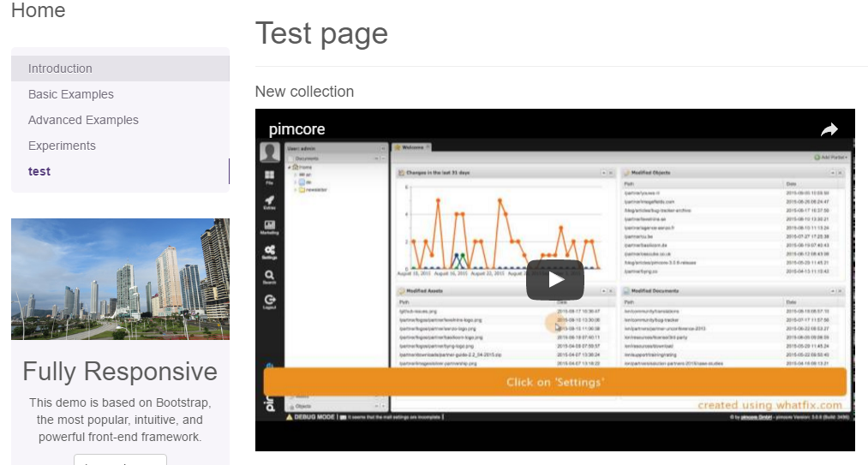This screenshot has width=868, height=465.
Task: Expand the newsletter folder in the tree
Action: [x=296, y=190]
